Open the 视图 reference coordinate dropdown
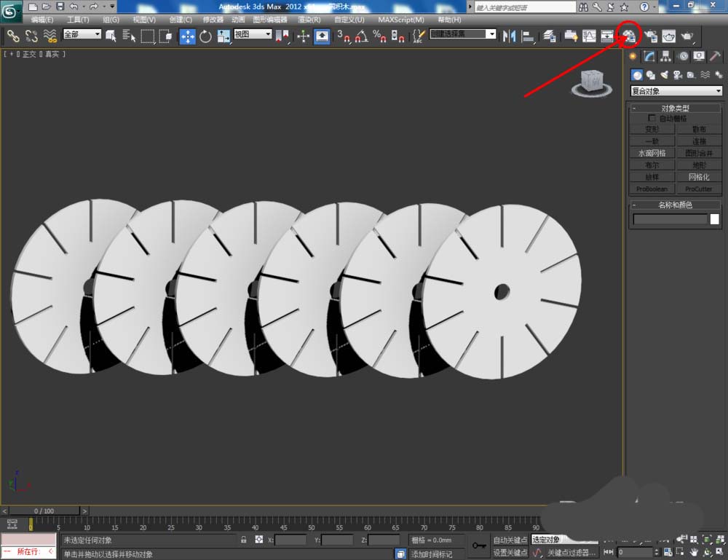Viewport: 728px width, 560px height. (x=253, y=34)
